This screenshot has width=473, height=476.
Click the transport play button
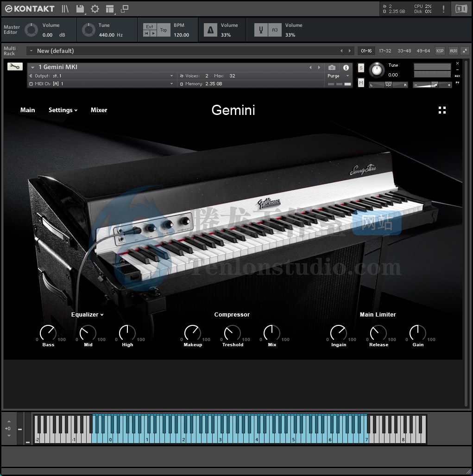click(x=153, y=33)
